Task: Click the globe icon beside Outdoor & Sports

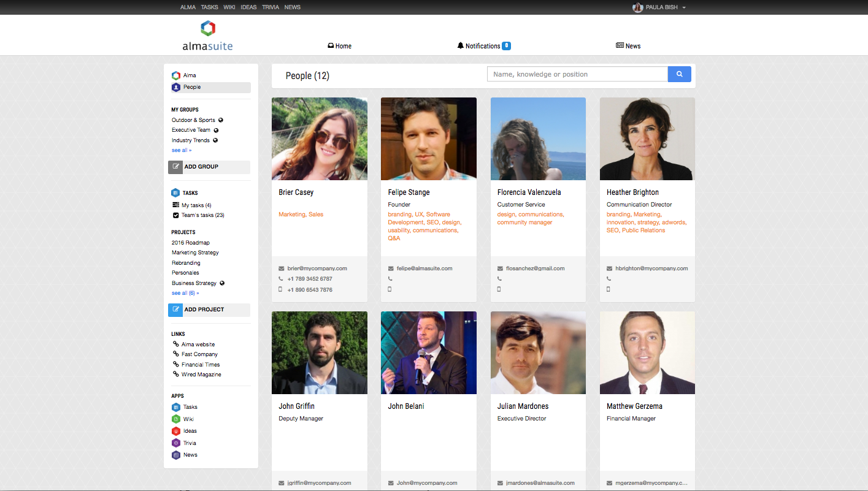Action: 221,120
